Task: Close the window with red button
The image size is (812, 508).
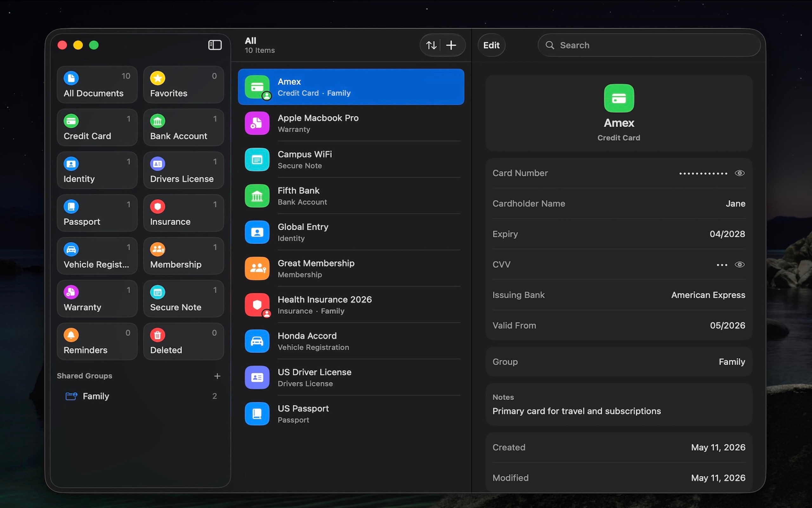Action: coord(62,45)
